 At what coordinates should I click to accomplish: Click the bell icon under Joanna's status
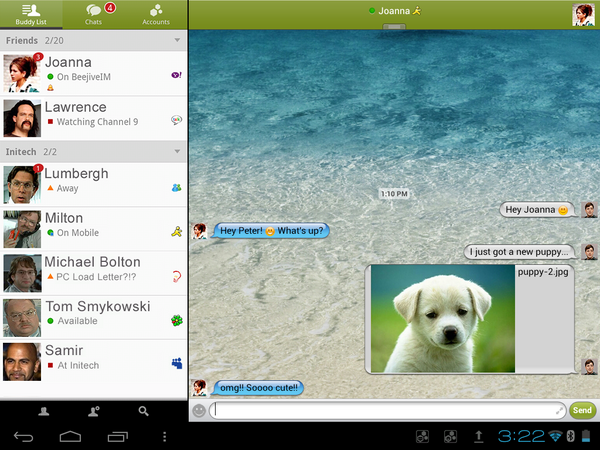pos(50,88)
